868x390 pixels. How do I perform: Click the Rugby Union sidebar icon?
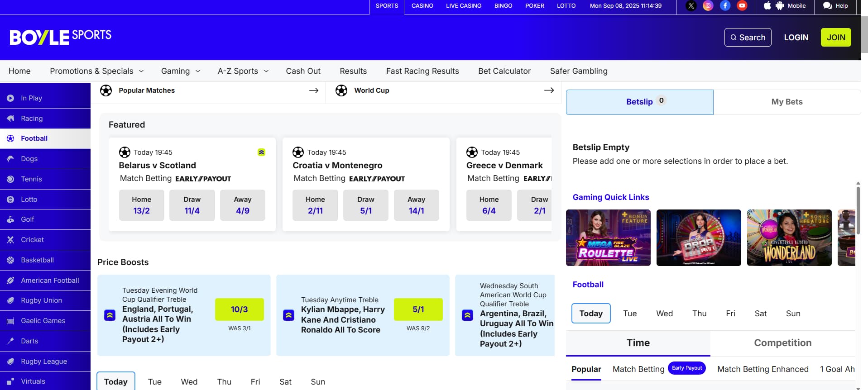(10, 300)
